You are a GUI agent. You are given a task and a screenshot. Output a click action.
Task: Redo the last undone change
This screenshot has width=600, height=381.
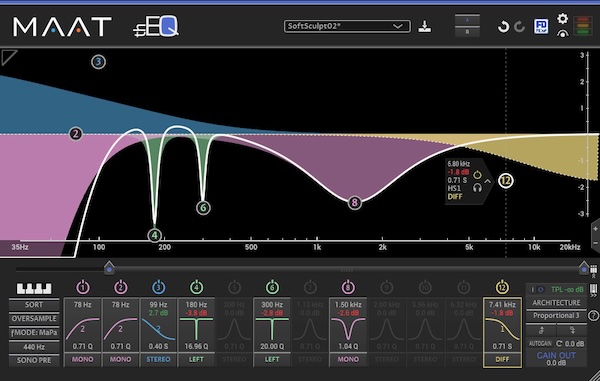point(519,27)
